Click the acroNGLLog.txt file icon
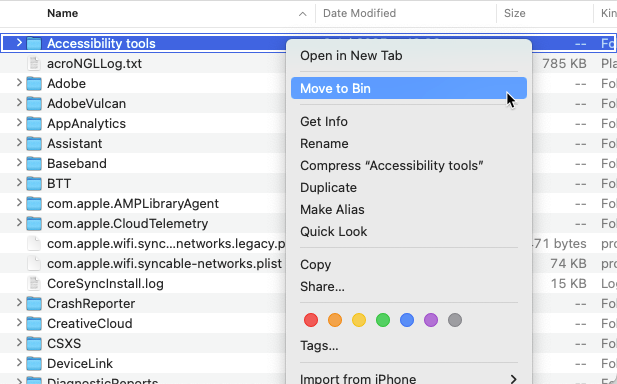Image resolution: width=617 pixels, height=384 pixels. (34, 63)
